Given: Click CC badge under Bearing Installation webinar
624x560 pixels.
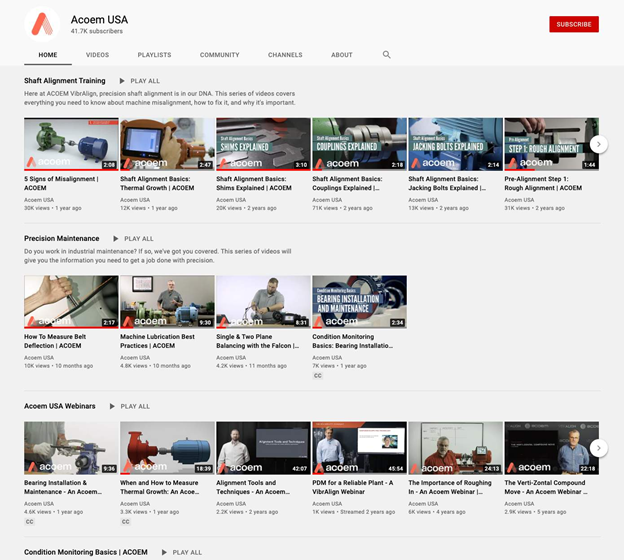Looking at the screenshot, I should coord(30,521).
